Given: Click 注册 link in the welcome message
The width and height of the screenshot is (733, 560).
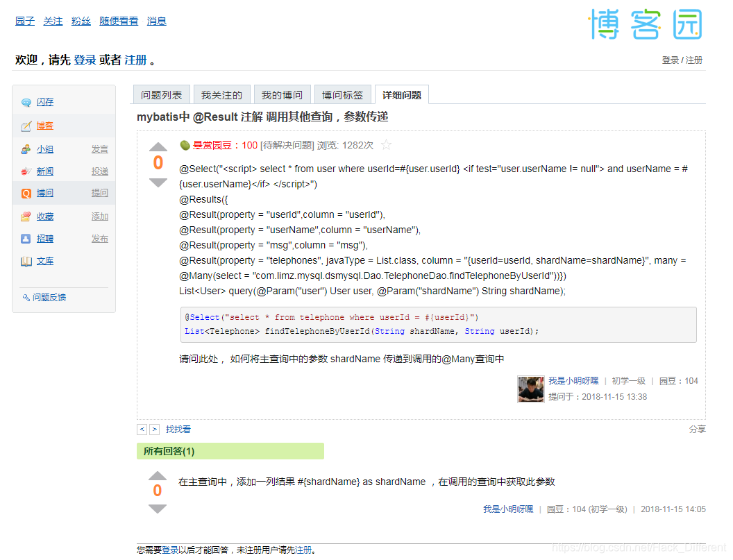Looking at the screenshot, I should [135, 60].
